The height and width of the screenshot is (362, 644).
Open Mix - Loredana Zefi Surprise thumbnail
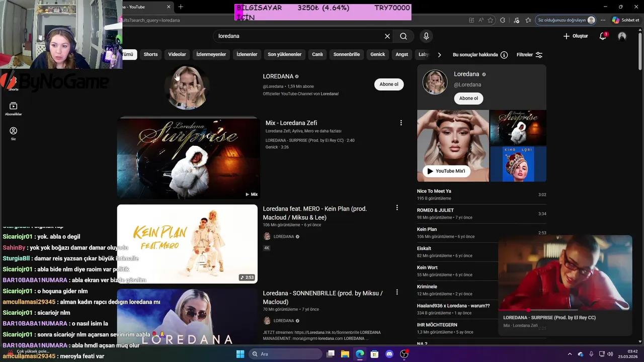pyautogui.click(x=188, y=158)
